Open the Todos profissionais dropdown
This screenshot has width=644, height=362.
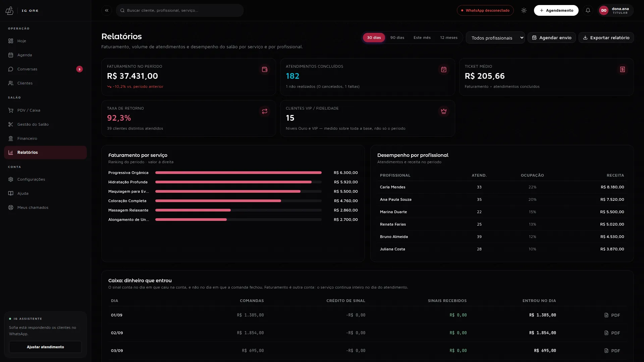coord(495,38)
